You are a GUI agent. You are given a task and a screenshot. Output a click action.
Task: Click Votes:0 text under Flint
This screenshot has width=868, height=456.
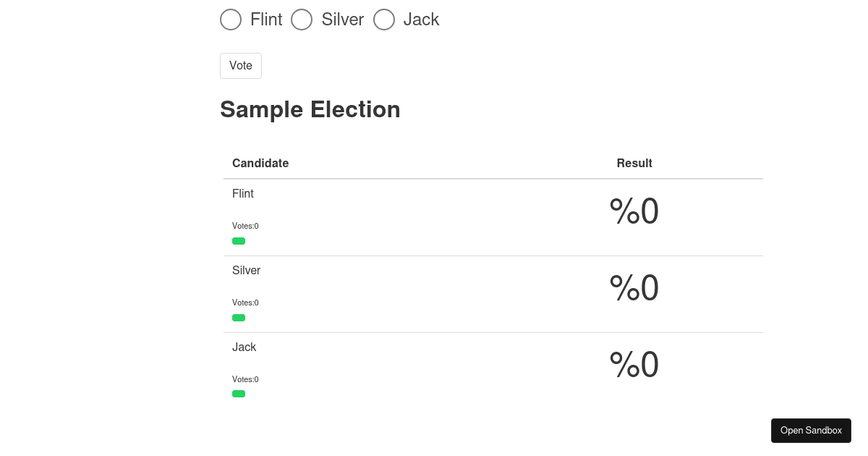coord(245,226)
